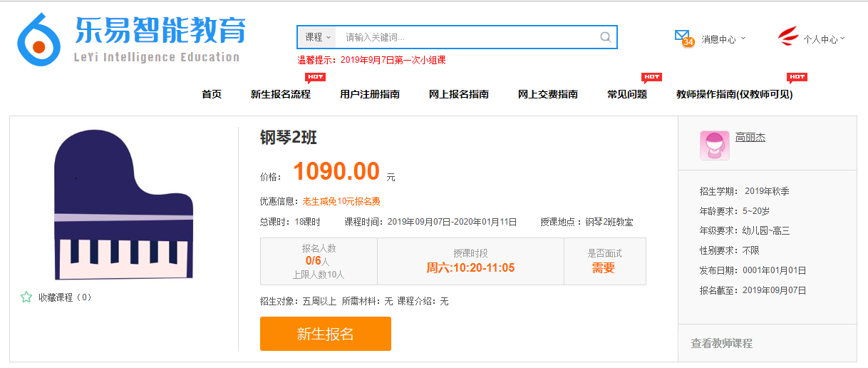Click into the keyword search field
This screenshot has width=868, height=368.
(x=467, y=37)
